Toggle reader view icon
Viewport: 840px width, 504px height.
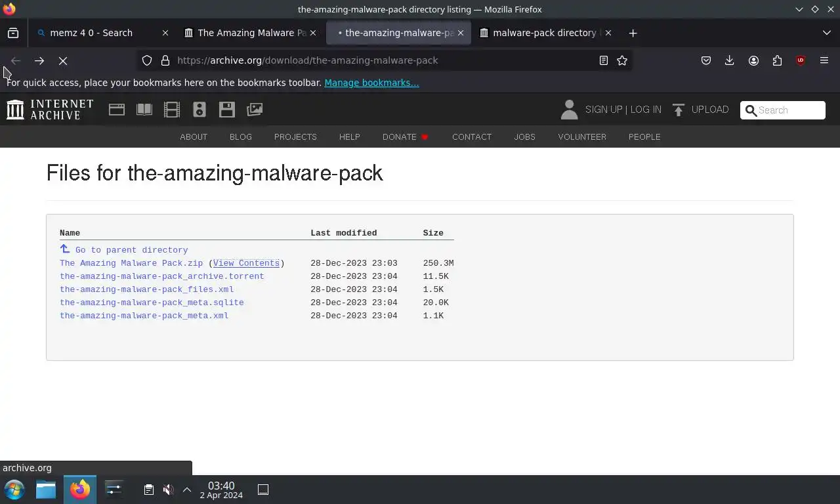pyautogui.click(x=603, y=60)
